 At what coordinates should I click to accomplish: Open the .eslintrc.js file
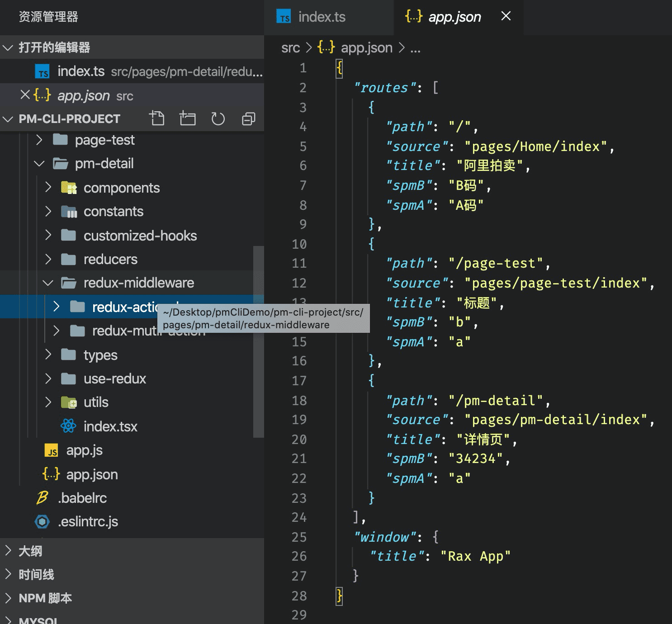tap(88, 522)
